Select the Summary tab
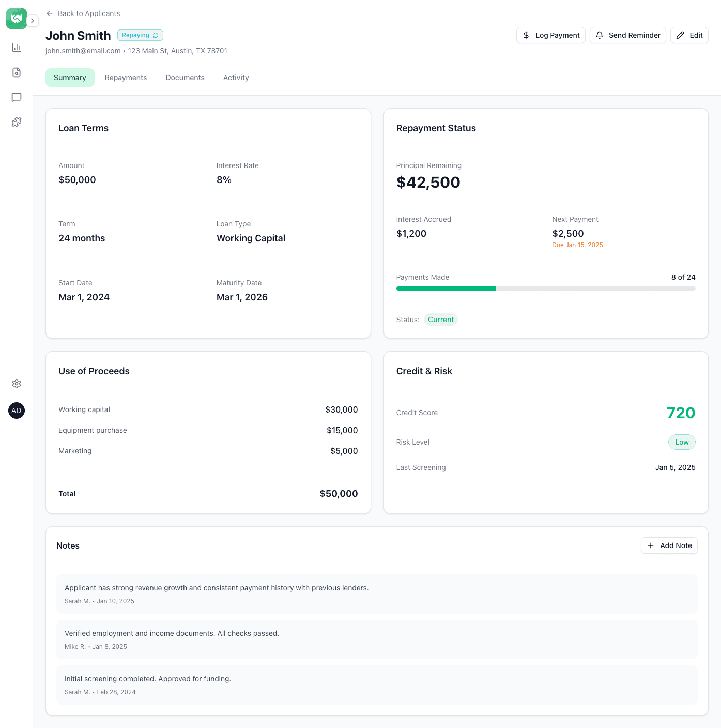Viewport: 721px width, 728px height. (70, 78)
